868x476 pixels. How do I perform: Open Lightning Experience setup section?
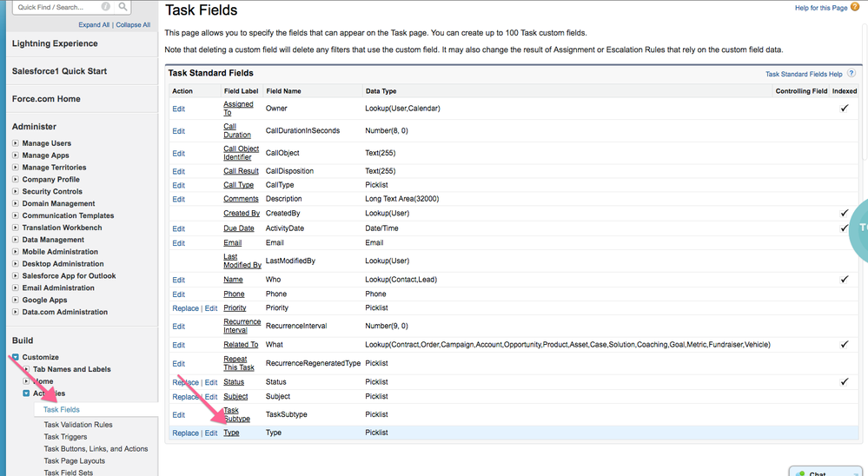click(55, 43)
